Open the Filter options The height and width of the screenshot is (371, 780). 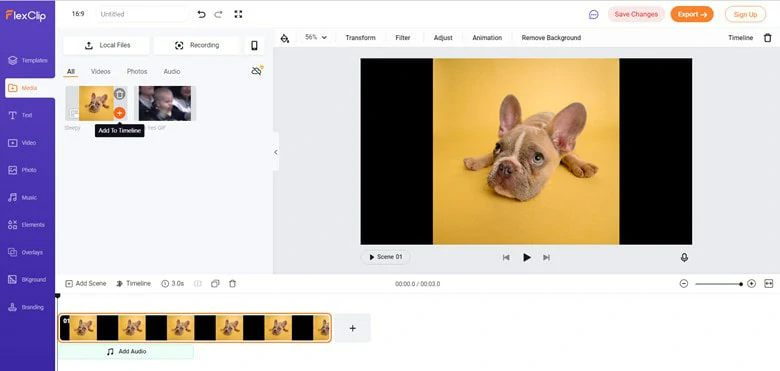pyautogui.click(x=403, y=38)
